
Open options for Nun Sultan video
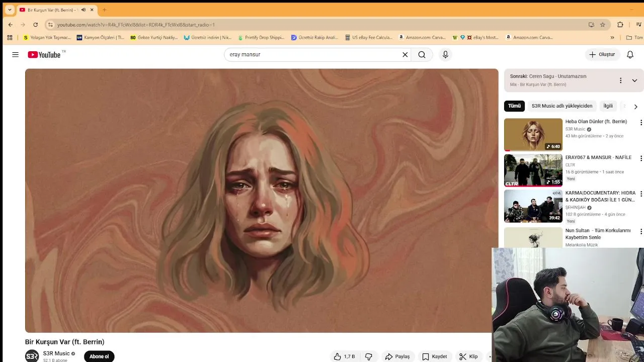click(x=640, y=232)
